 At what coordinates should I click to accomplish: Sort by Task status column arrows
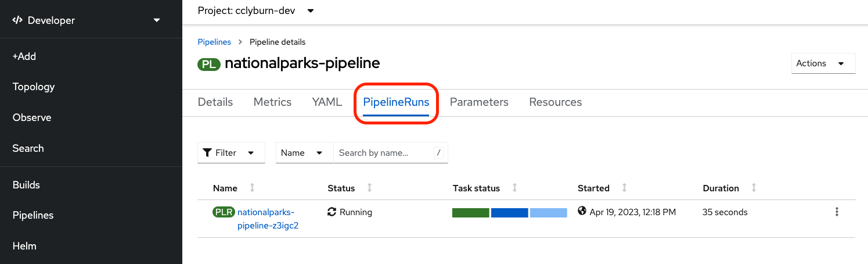pos(514,188)
